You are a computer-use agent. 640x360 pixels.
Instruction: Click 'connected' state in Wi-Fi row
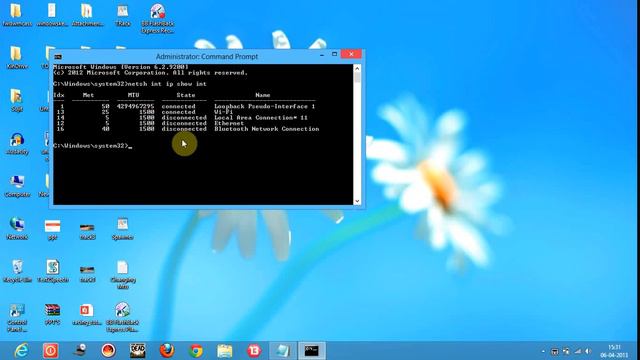point(178,112)
